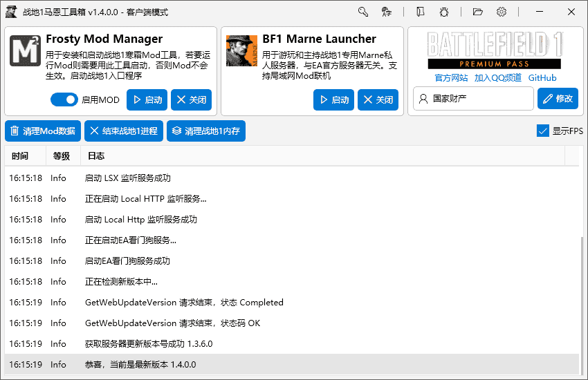The width and height of the screenshot is (588, 380).
Task: Click the app logo in title bar
Action: [11, 12]
